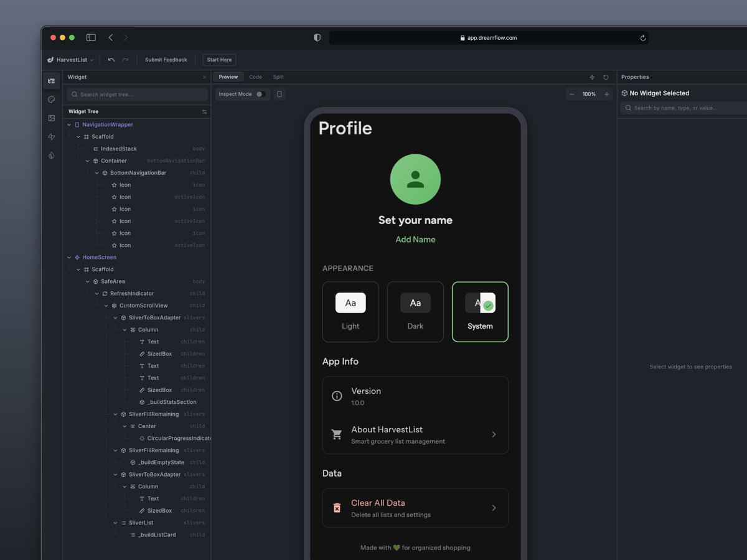Switch to the Preview tab
This screenshot has width=747, height=560.
pyautogui.click(x=228, y=77)
